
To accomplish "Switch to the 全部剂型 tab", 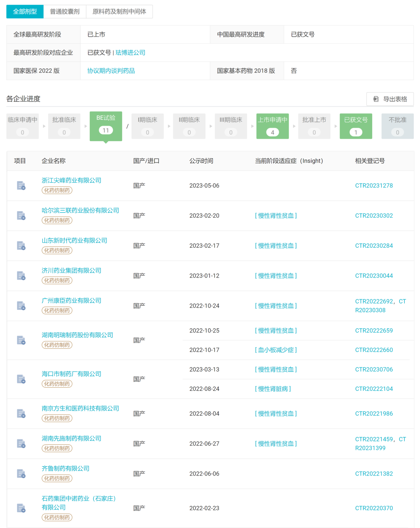I will tap(25, 12).
